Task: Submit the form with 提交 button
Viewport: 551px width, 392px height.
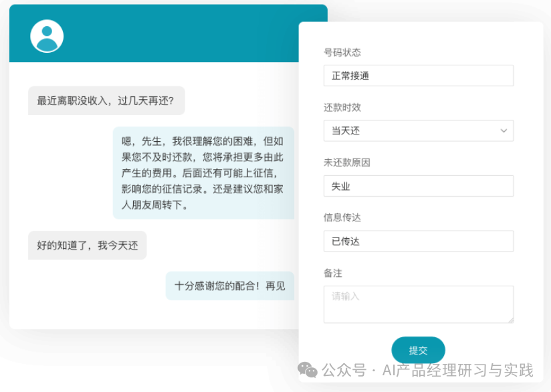Action: 418,350
